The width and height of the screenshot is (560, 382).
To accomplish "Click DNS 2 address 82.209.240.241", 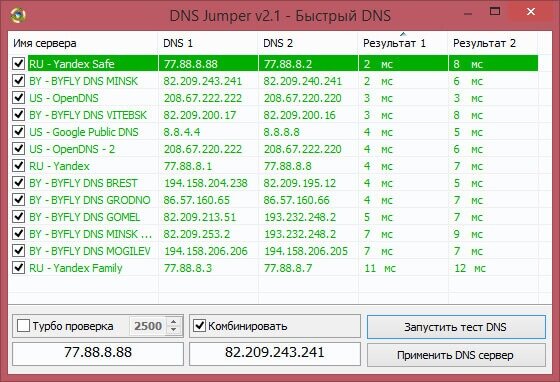I will (302, 81).
